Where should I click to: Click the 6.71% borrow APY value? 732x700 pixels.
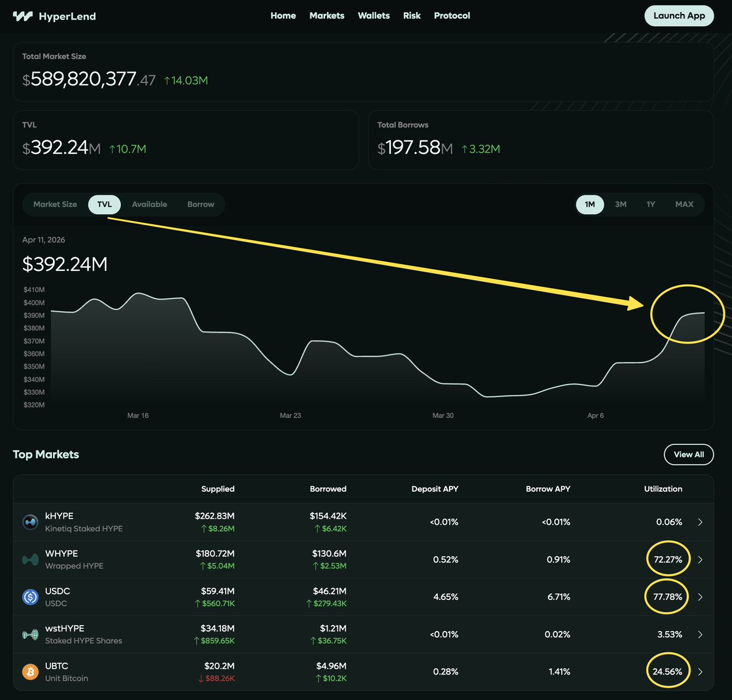pyautogui.click(x=558, y=597)
